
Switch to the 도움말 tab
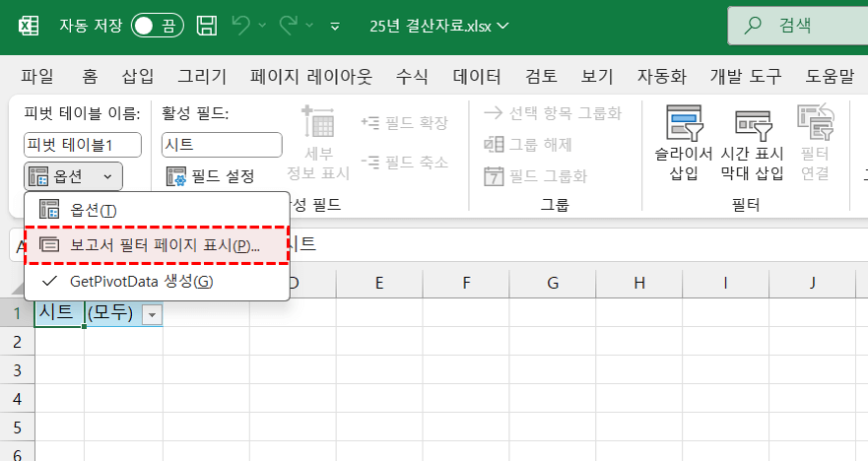click(x=830, y=76)
